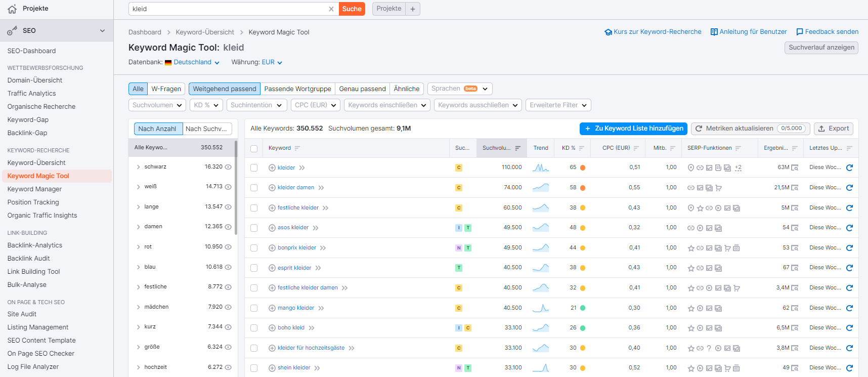This screenshot has width=868, height=377.
Task: Click the refresh icon for the kleider row
Action: [849, 167]
